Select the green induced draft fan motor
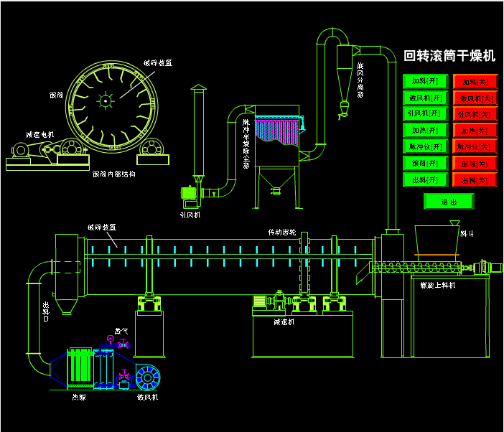 click(189, 193)
